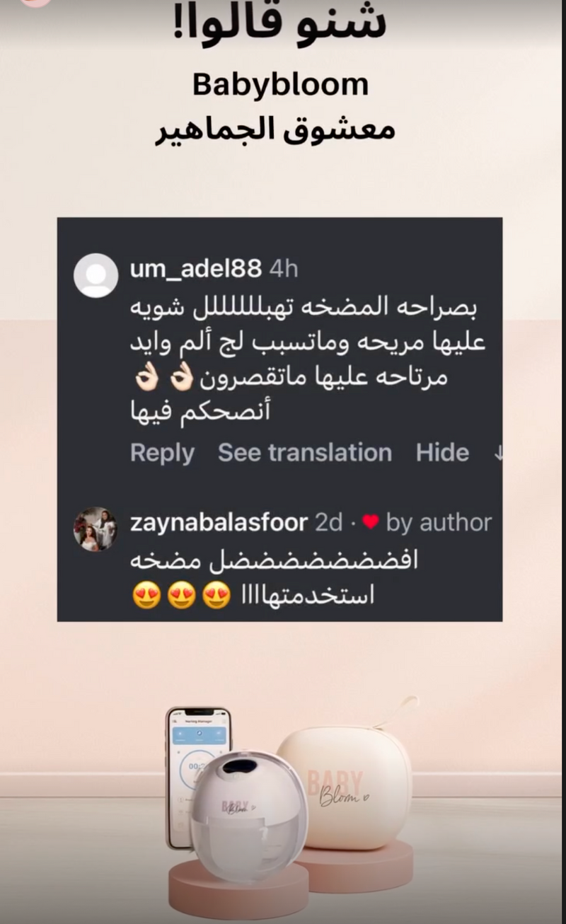Image resolution: width=566 pixels, height=924 pixels.
Task: Open the um_adel88 username
Action: click(x=196, y=268)
